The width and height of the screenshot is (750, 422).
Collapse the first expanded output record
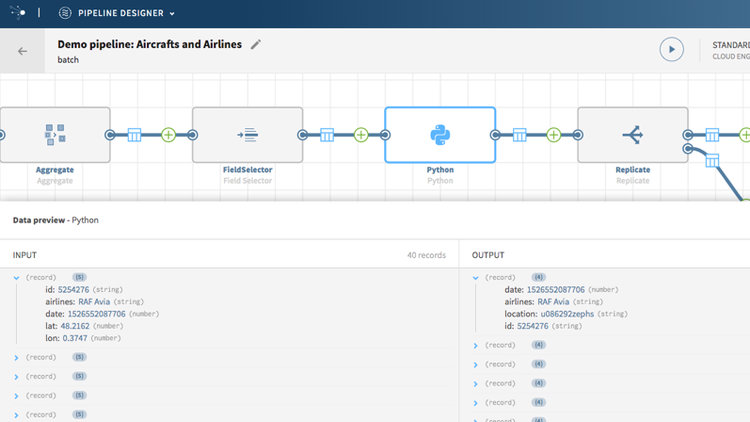(x=476, y=277)
